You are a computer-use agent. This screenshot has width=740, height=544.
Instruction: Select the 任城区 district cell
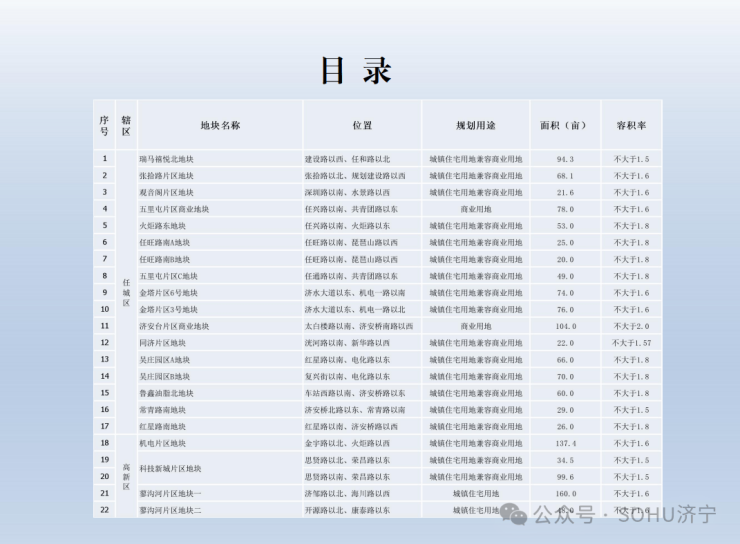coord(126,293)
